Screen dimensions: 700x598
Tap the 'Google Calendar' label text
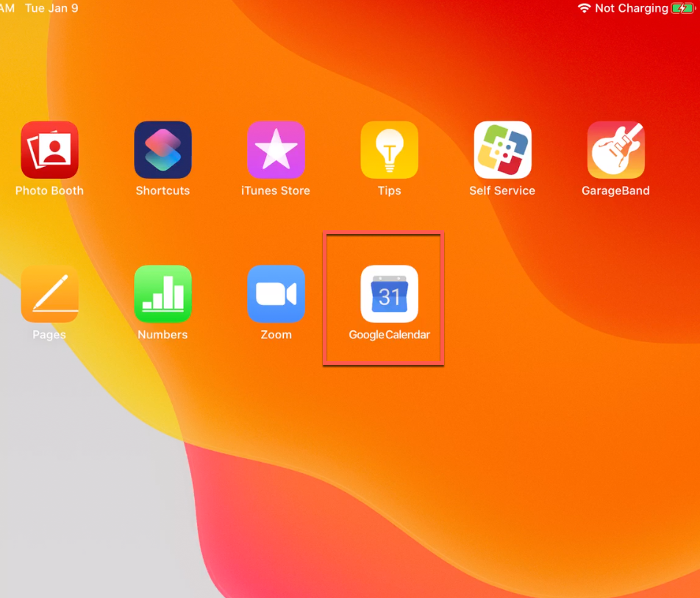pyautogui.click(x=389, y=335)
